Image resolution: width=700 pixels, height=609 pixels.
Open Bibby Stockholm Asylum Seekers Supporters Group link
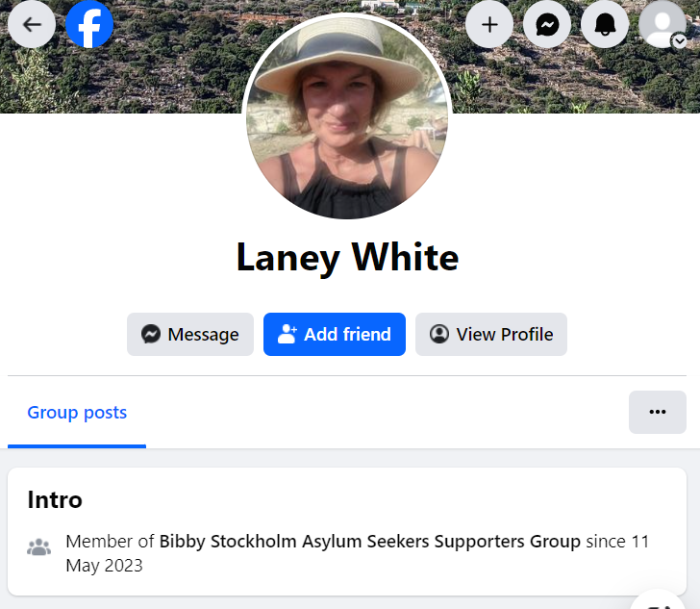(x=369, y=541)
